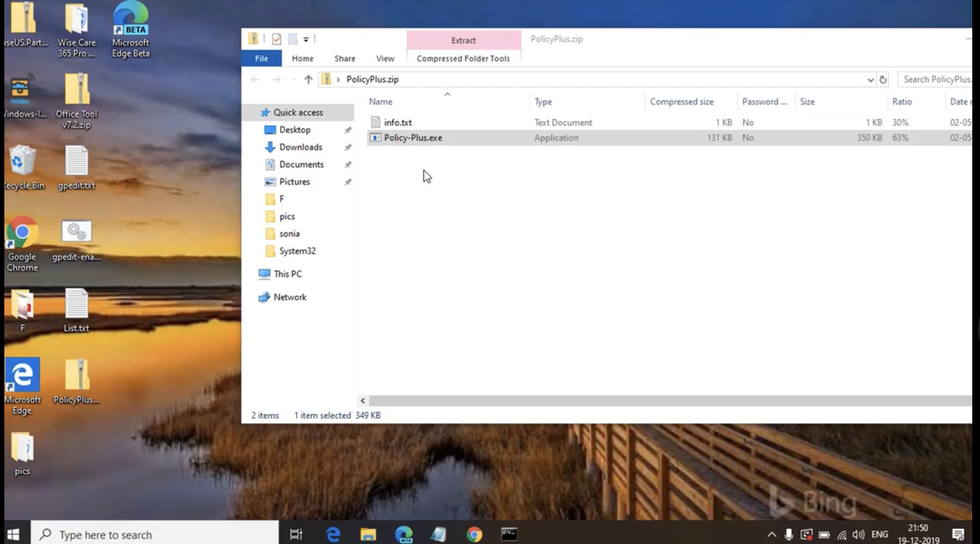Unpin Downloads from Quick access

[348, 147]
